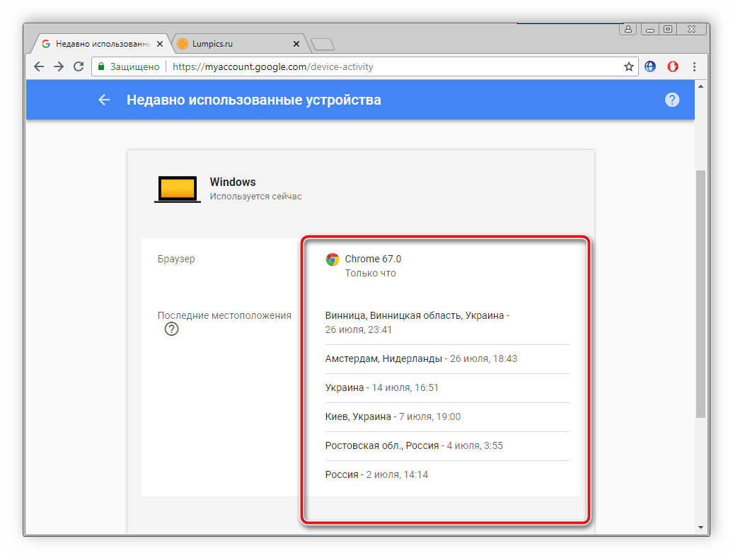Open help with the header question mark
Screen dimensions: 733x560
[672, 100]
